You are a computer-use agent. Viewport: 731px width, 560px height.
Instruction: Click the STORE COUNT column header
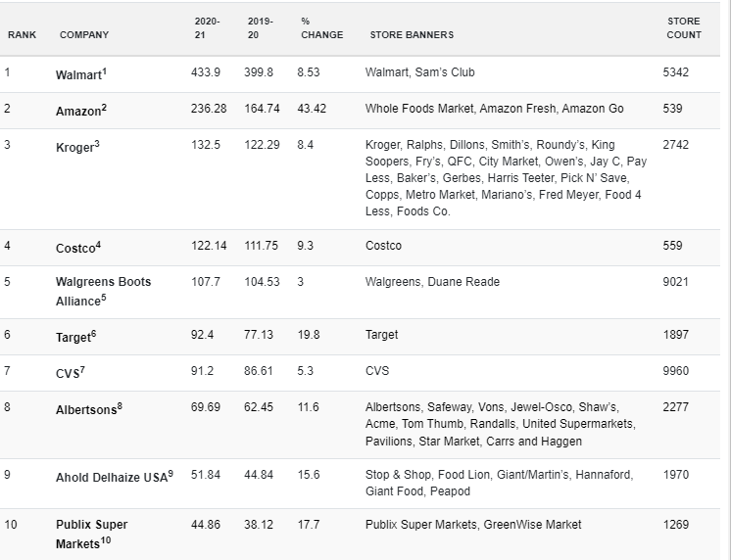tap(684, 28)
